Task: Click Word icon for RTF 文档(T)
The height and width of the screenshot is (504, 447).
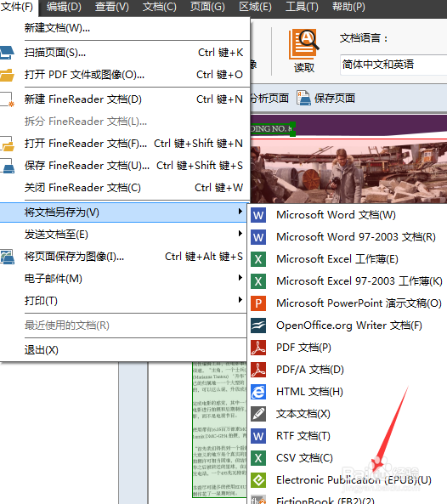Action: click(258, 436)
